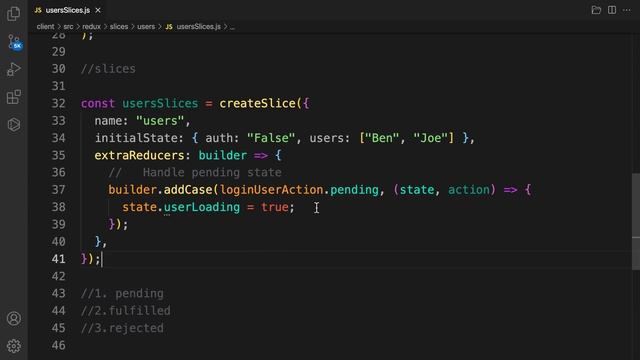Image resolution: width=640 pixels, height=360 pixels.
Task: Click the redux breadcrumb segment
Action: tap(91, 27)
